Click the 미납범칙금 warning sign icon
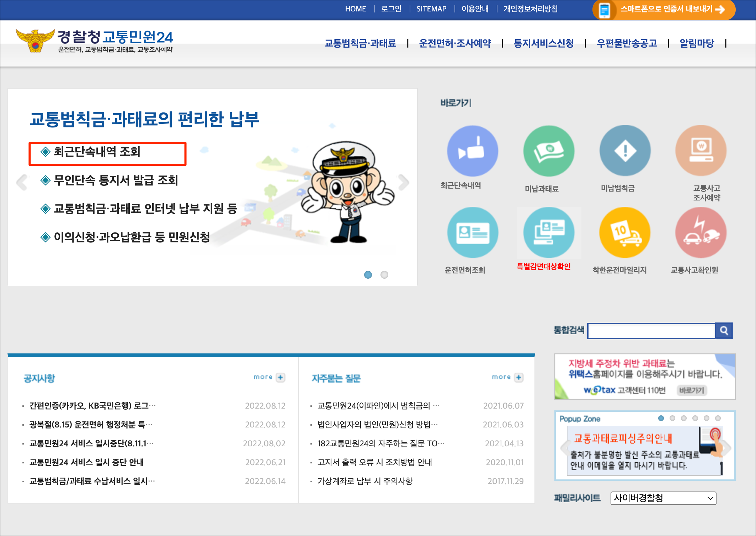The image size is (756, 536). click(x=625, y=151)
